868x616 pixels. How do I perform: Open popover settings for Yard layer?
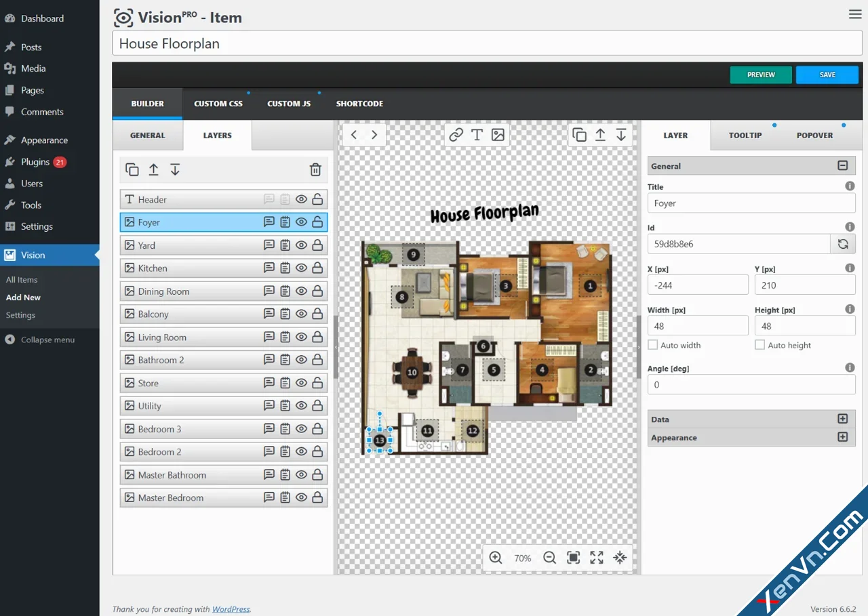(x=285, y=245)
